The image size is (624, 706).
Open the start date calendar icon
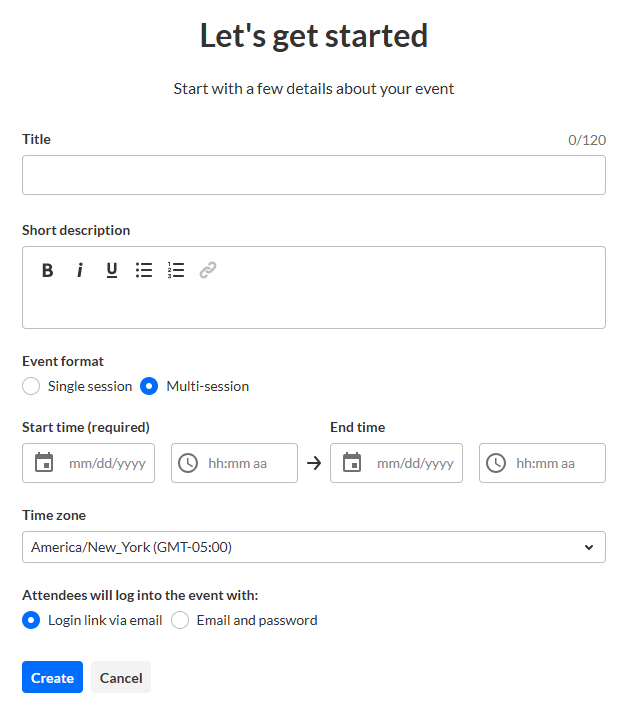click(44, 463)
